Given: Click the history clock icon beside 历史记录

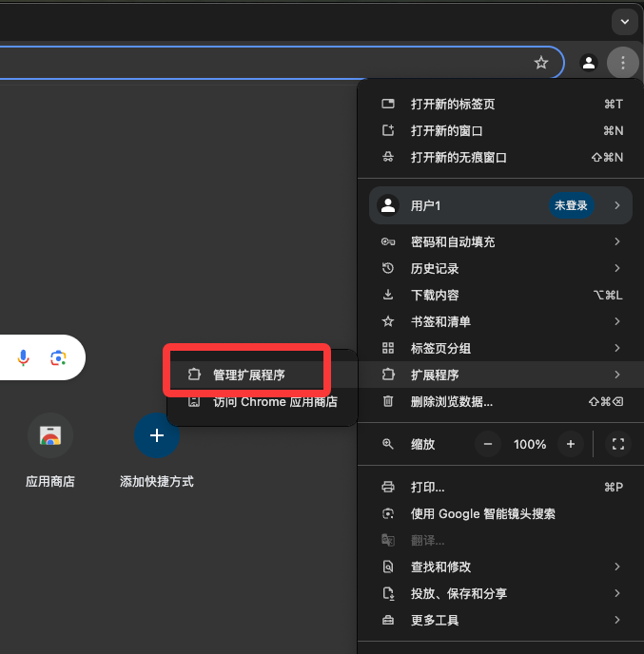Looking at the screenshot, I should (388, 268).
